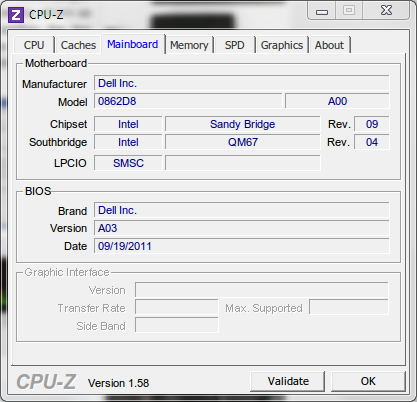Select the Sandy Bridge chipset value
Screen dimensions: 417x402
pos(242,124)
